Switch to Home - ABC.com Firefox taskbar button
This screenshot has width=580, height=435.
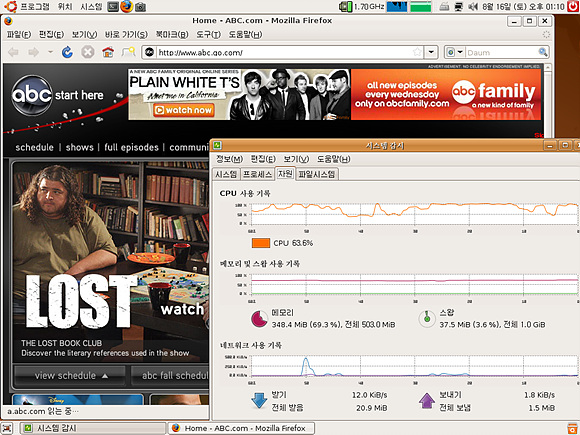(x=242, y=428)
